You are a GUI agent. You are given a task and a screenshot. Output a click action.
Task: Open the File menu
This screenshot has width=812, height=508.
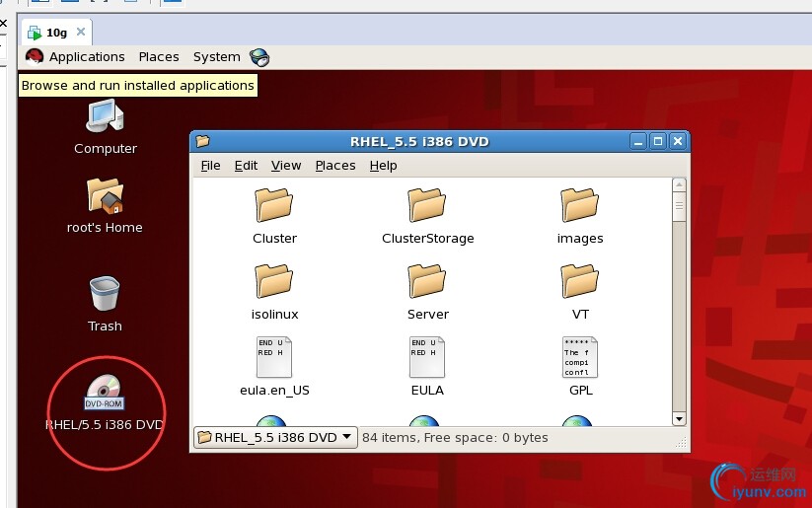(x=210, y=166)
